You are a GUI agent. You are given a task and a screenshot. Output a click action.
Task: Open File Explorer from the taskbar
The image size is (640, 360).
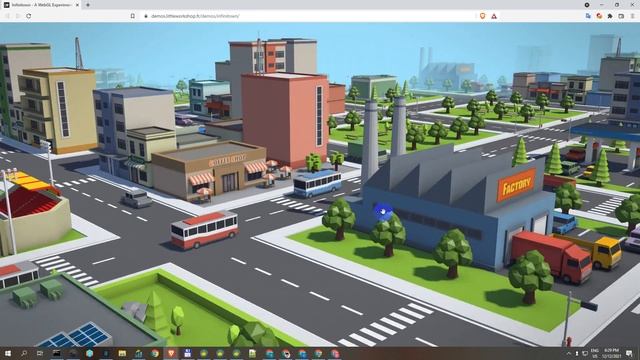(x=122, y=353)
